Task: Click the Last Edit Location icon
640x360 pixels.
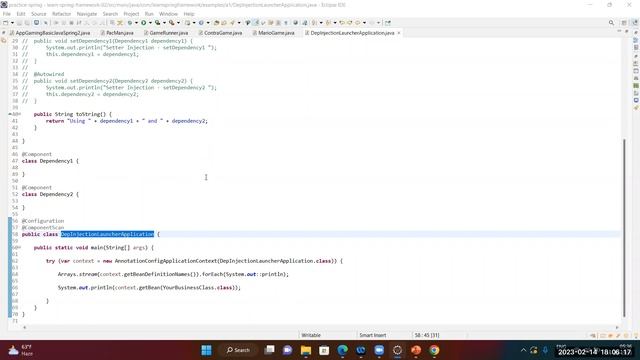Action: click(x=342, y=23)
